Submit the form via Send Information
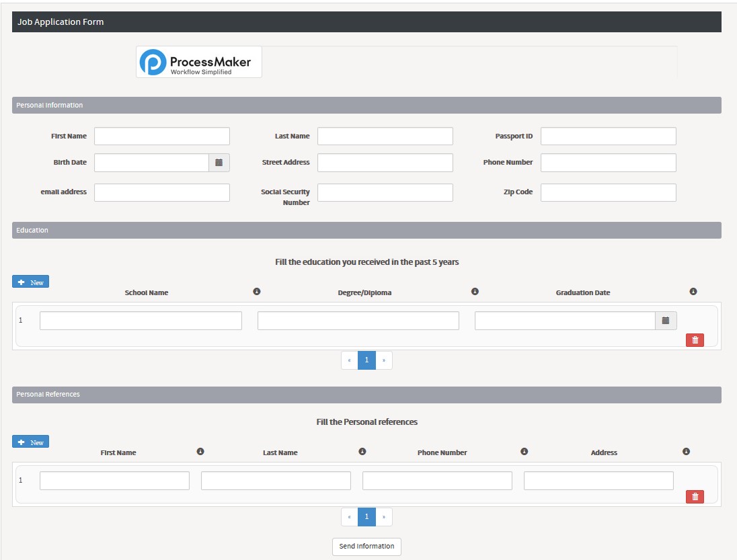Viewport: 737px width, 560px height. pos(366,547)
